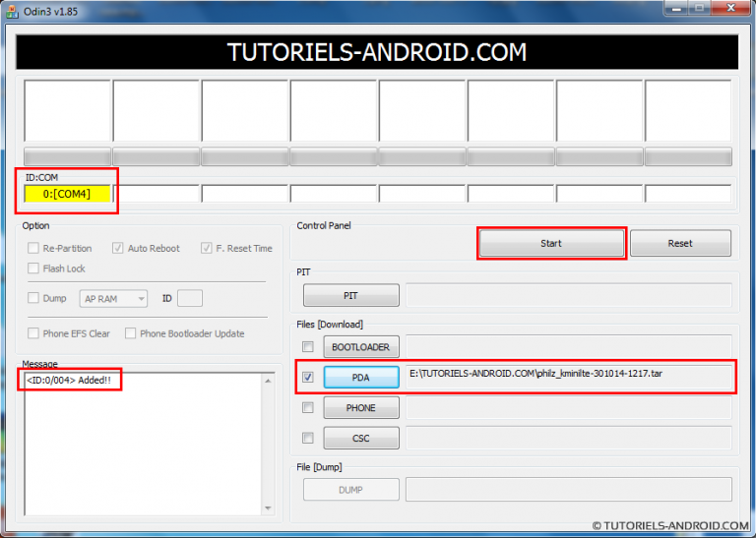756x538 pixels.
Task: Click the ID input box
Action: (x=189, y=298)
